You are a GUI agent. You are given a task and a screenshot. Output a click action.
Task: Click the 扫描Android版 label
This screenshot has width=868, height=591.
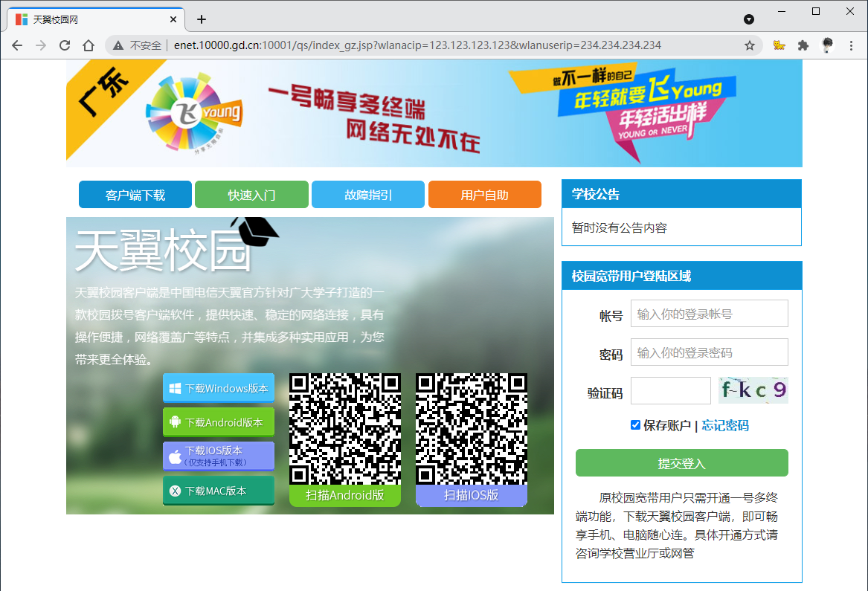pyautogui.click(x=345, y=495)
